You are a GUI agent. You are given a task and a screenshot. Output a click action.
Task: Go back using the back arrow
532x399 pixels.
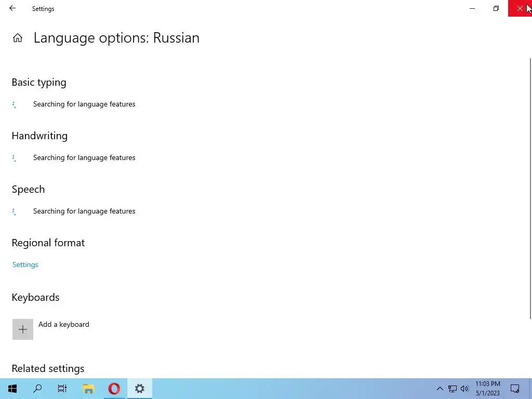tap(12, 8)
